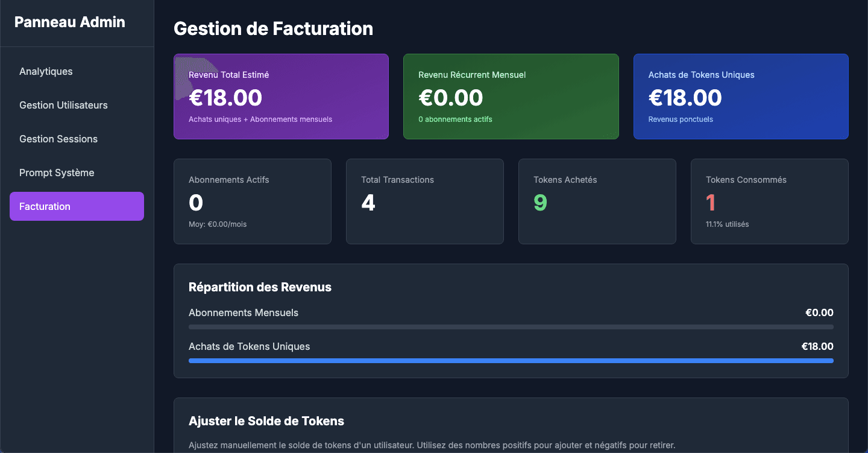Click the blue Achats de Tokens Uniques card

click(741, 97)
